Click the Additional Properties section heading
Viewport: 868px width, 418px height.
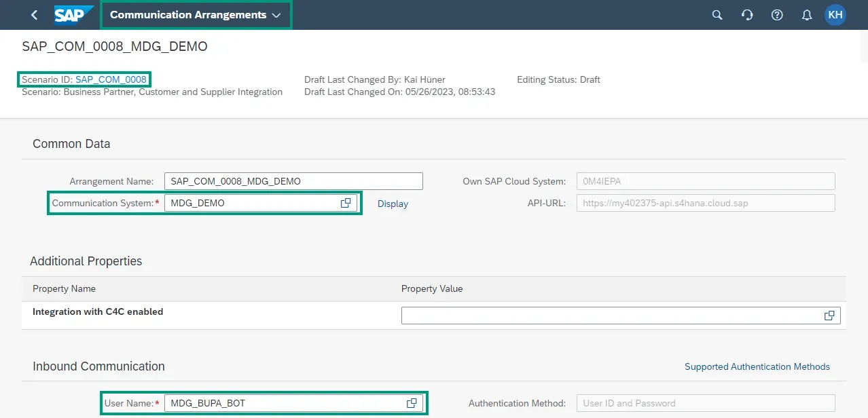(x=86, y=261)
